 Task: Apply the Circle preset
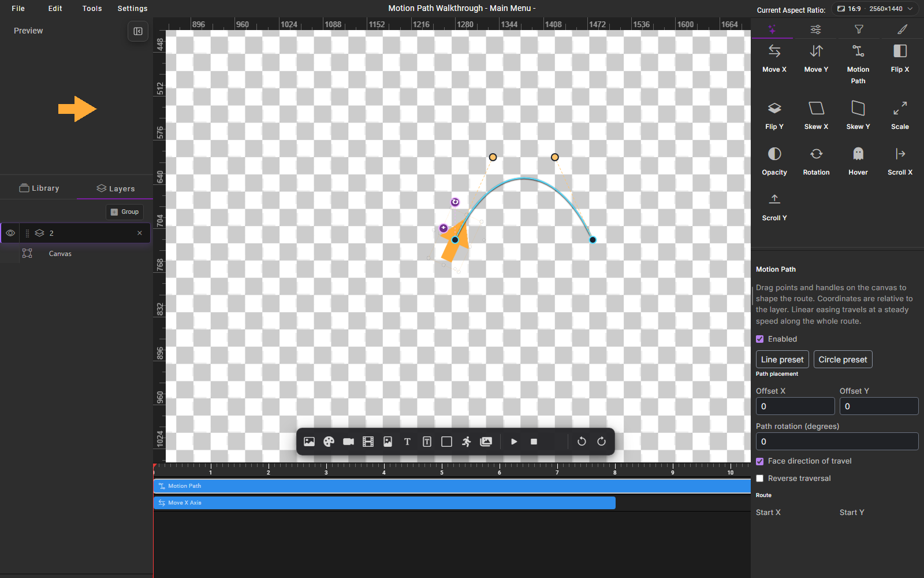pos(843,360)
